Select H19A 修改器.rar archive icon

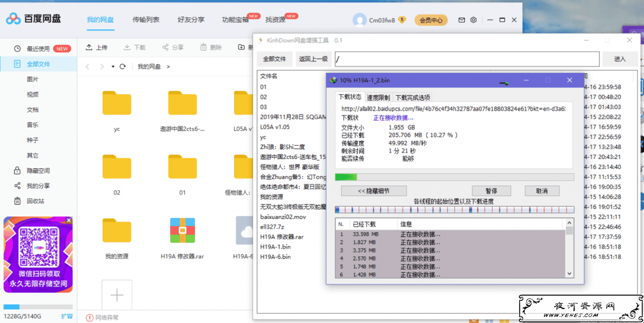coord(183,230)
